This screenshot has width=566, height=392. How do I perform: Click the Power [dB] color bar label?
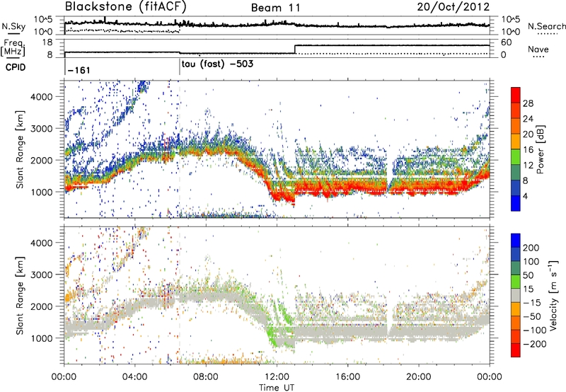(x=541, y=149)
